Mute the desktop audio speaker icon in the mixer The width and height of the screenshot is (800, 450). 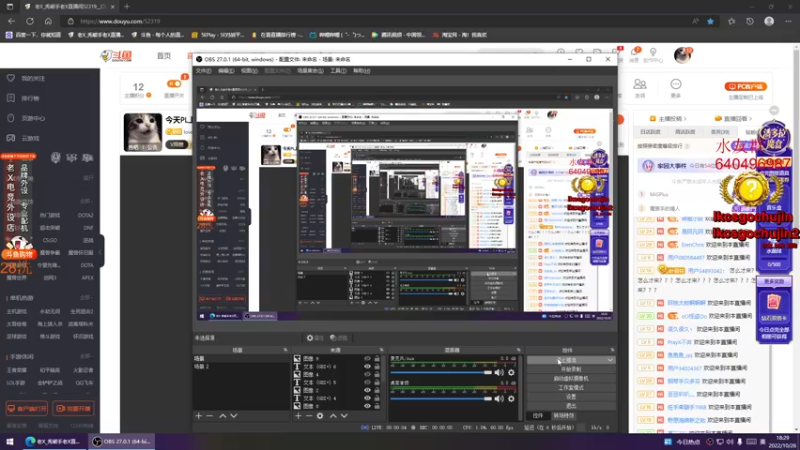499,398
